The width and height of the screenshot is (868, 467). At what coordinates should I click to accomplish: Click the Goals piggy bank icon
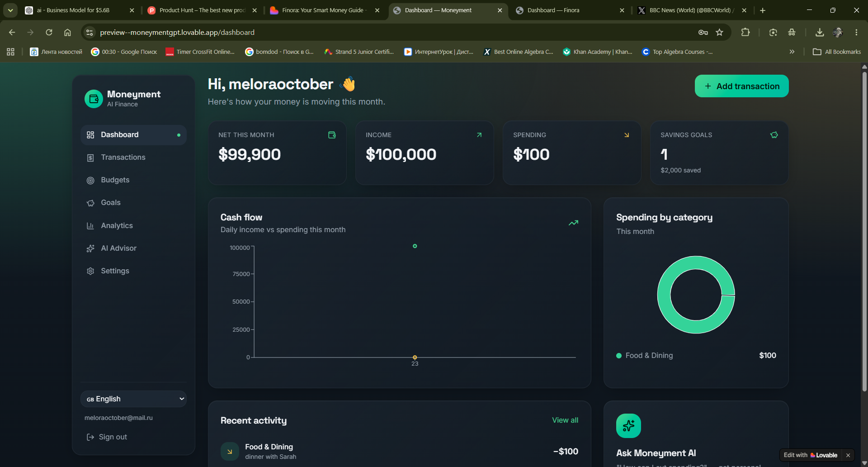point(90,203)
